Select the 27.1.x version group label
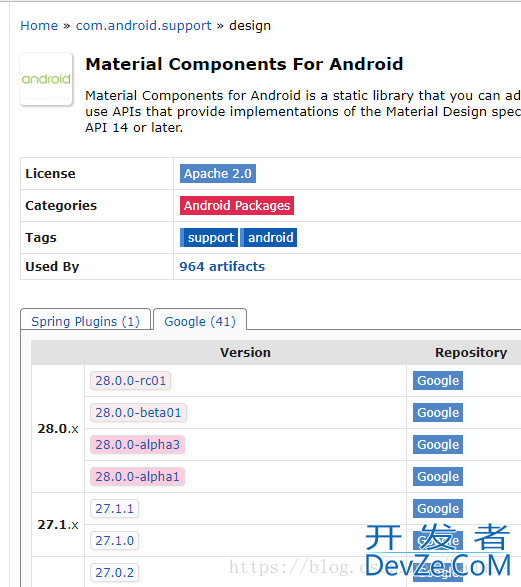The height and width of the screenshot is (587, 521). (x=58, y=525)
